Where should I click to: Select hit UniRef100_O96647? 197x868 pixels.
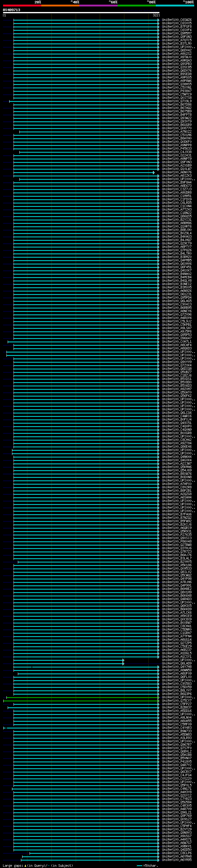[176, 338]
